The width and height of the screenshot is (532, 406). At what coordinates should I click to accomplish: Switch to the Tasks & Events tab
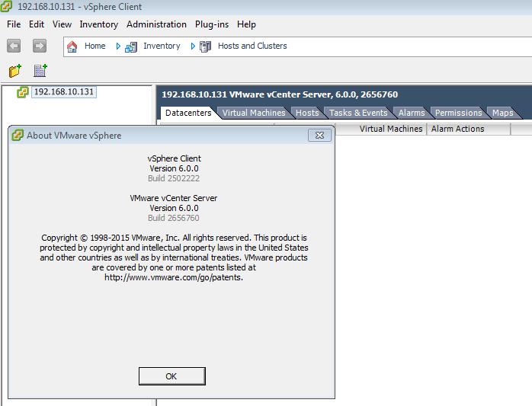click(x=358, y=113)
